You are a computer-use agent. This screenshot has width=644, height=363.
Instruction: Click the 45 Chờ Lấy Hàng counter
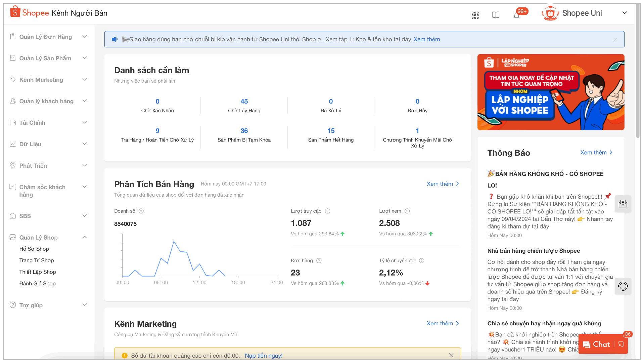point(244,101)
